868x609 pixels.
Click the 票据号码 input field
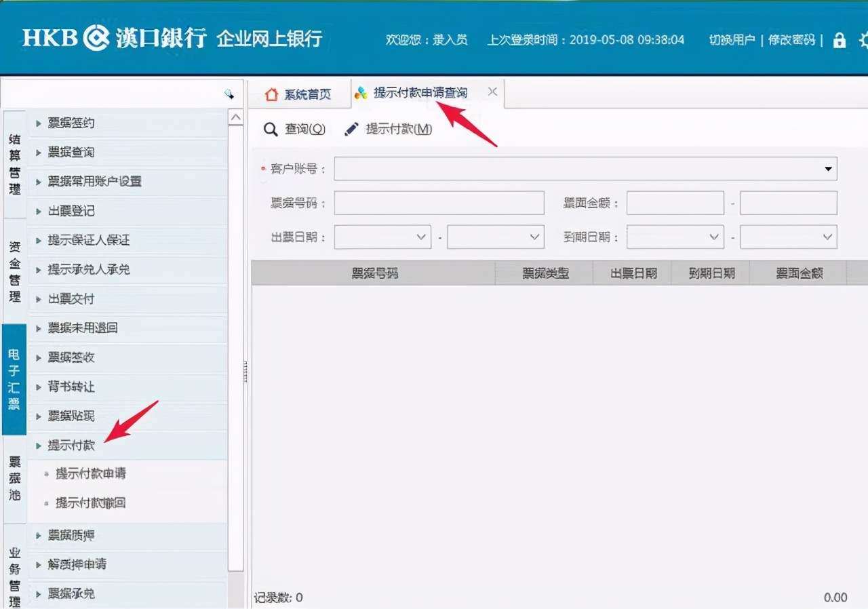tap(438, 203)
